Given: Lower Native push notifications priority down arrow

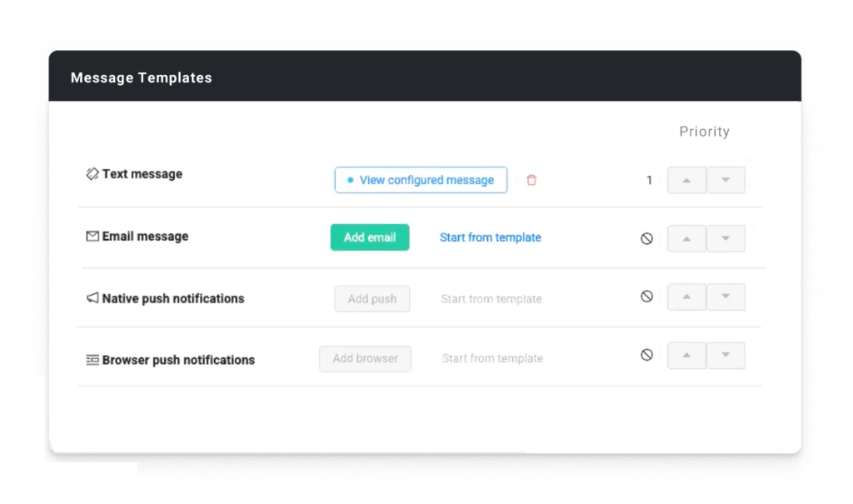Looking at the screenshot, I should pos(726,297).
